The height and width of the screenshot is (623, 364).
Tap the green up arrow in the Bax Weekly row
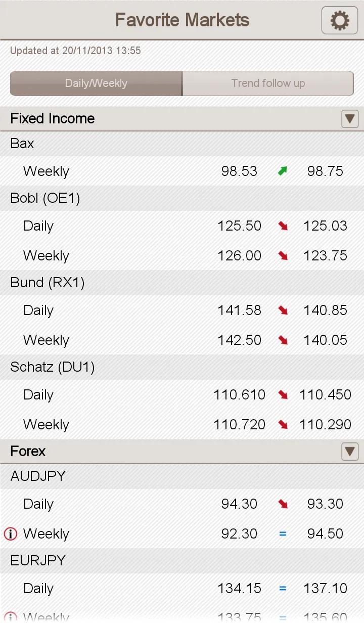283,171
